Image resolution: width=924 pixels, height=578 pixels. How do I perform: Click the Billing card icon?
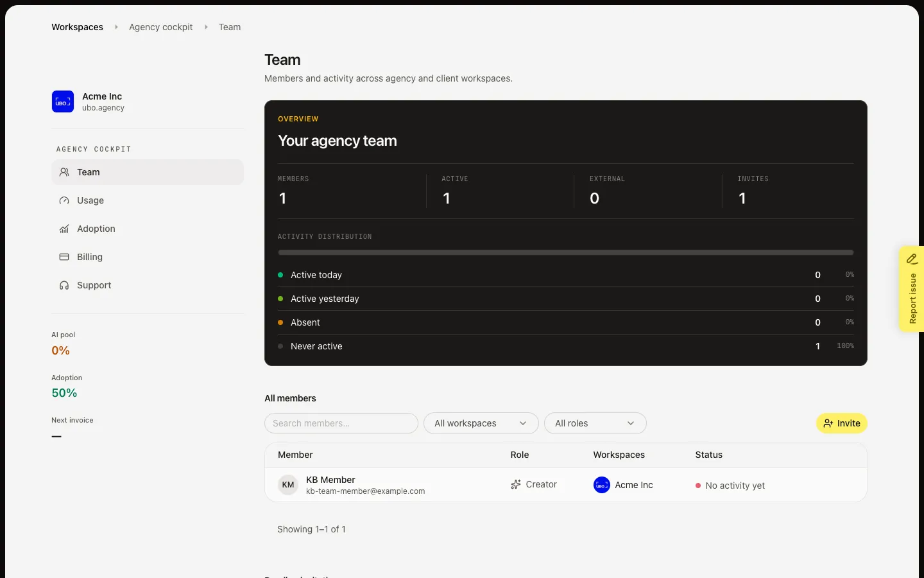(64, 257)
